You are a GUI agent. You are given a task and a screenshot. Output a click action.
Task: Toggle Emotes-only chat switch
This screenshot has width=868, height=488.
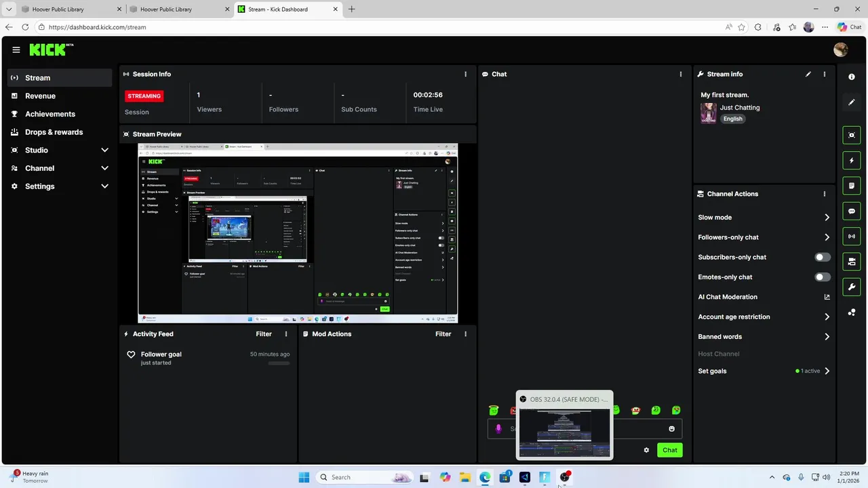[823, 277]
